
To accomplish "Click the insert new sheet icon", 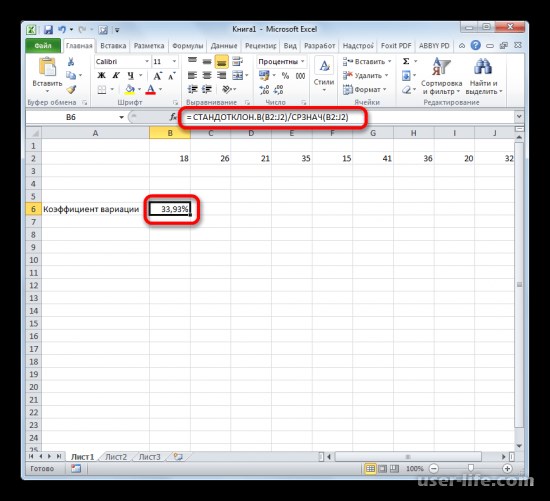I will click(178, 457).
